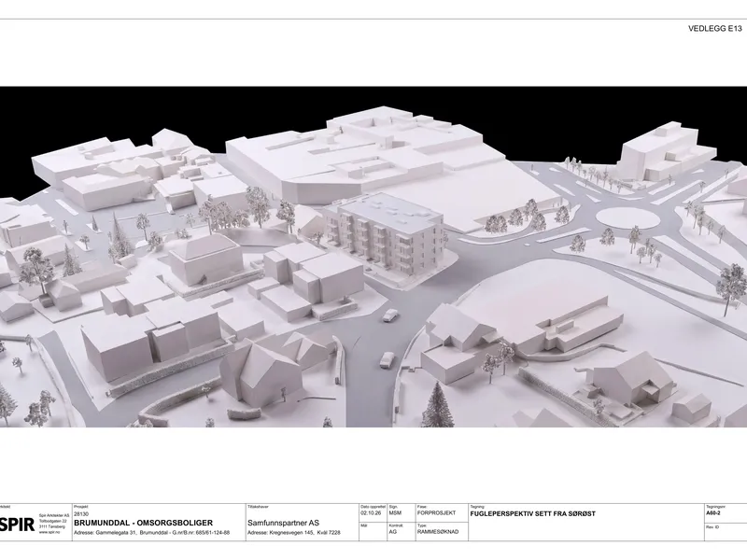
Task: Select the signature initials 'MSM'
Action: click(x=395, y=513)
